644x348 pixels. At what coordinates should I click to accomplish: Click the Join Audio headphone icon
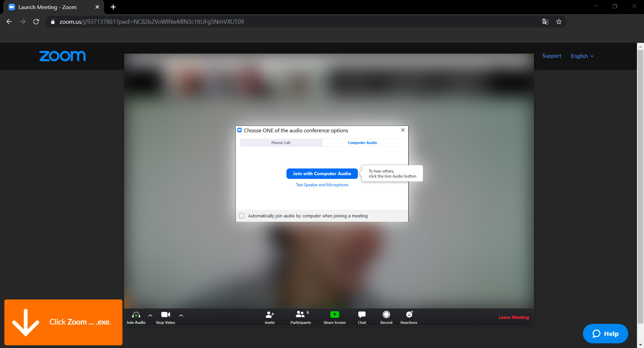pyautogui.click(x=136, y=315)
